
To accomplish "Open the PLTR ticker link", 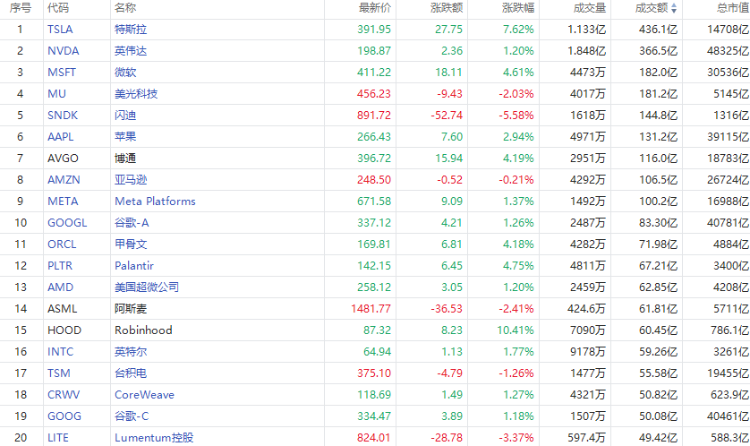I will click(60, 266).
